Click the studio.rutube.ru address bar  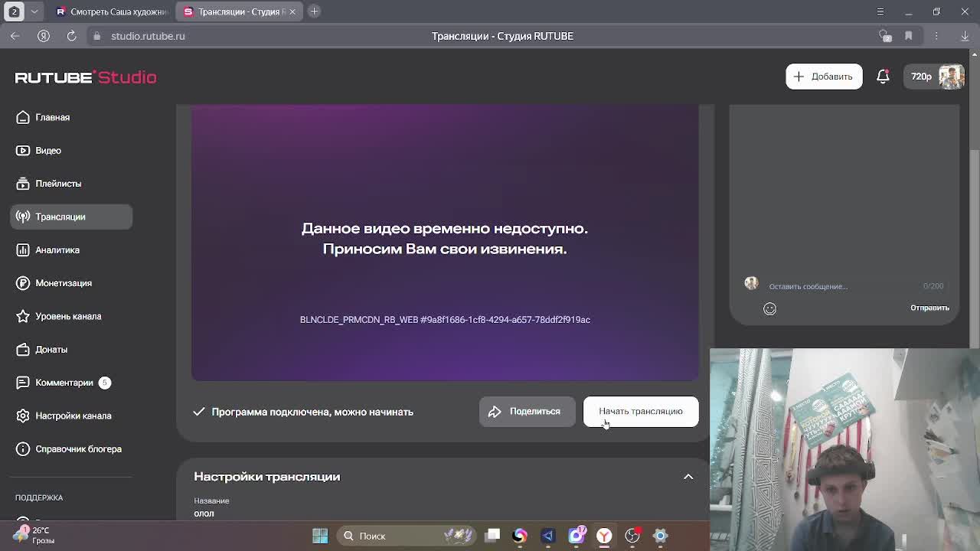[x=148, y=36]
